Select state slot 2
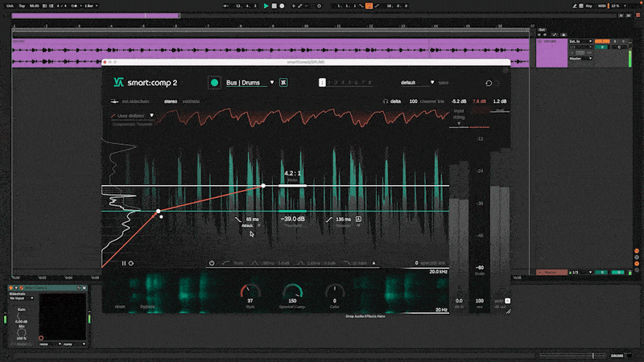Image resolution: width=644 pixels, height=362 pixels. click(x=329, y=83)
